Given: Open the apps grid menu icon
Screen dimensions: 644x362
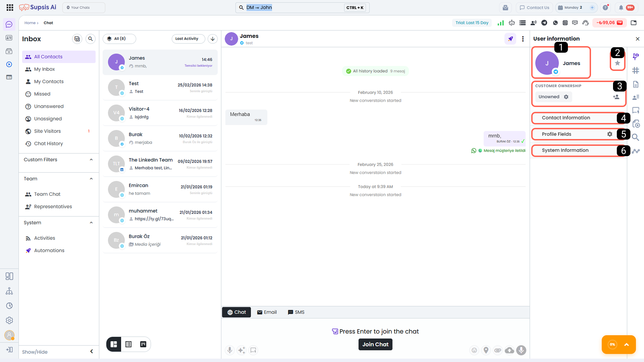Looking at the screenshot, I should 10,7.
